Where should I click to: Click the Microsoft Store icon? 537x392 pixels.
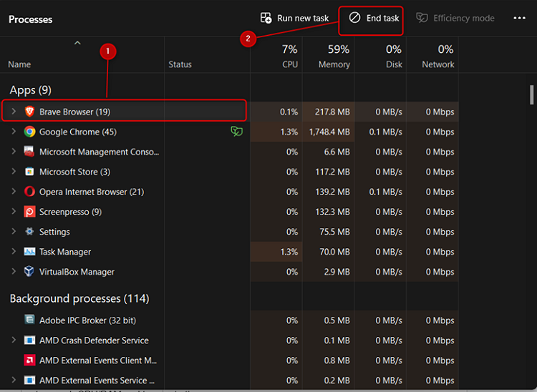coord(29,172)
